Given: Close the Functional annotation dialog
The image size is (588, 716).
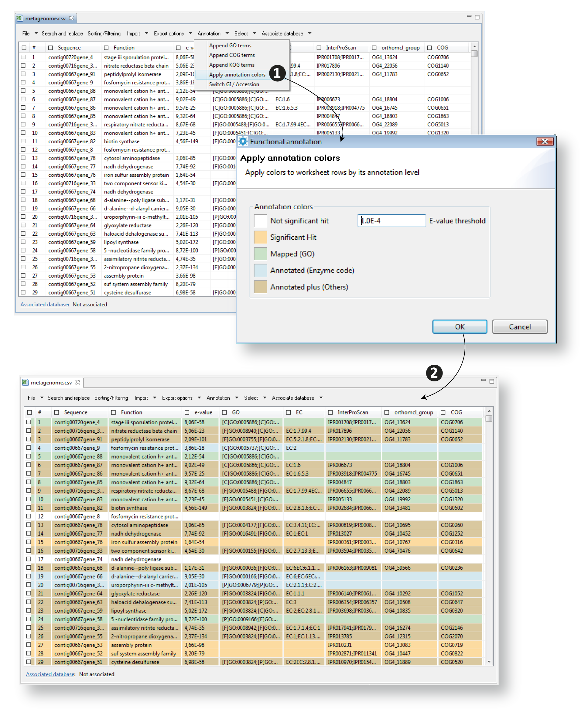Looking at the screenshot, I should point(544,141).
